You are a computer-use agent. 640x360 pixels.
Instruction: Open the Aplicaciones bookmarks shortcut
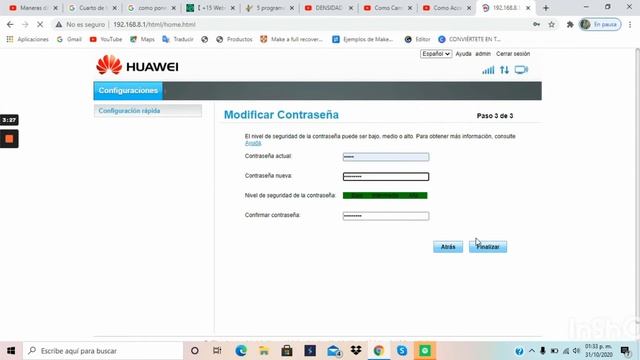click(27, 39)
